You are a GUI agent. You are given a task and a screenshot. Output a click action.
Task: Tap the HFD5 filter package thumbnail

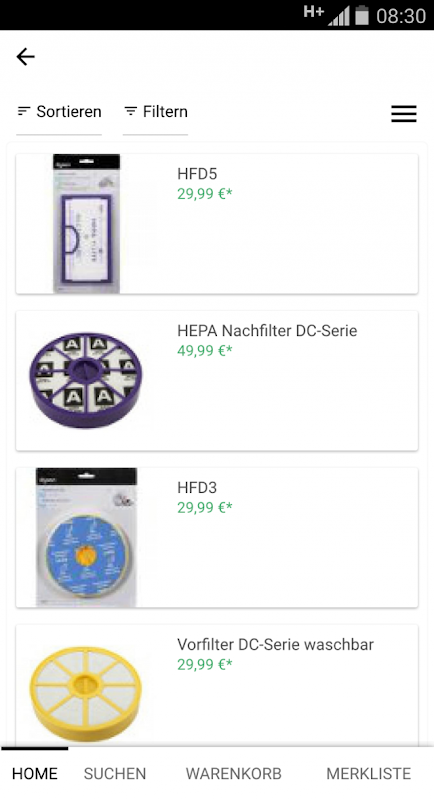[x=87, y=224]
